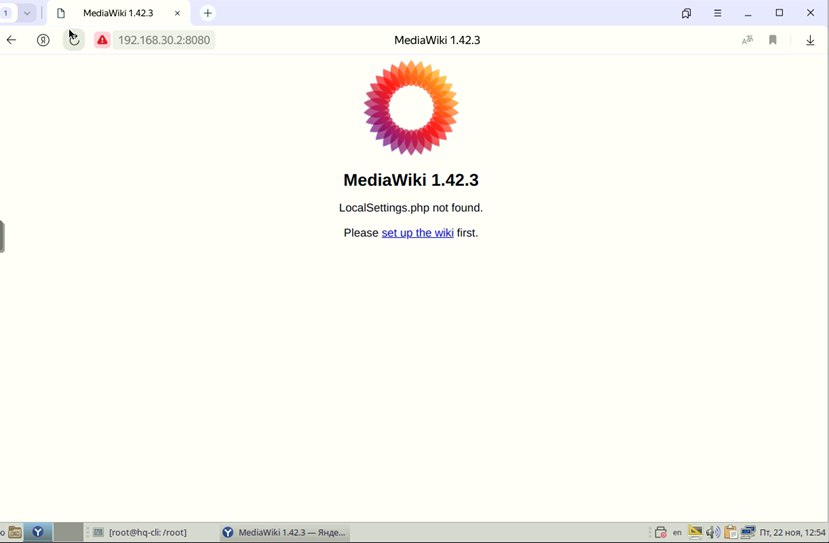
Task: Maximize the browser window
Action: coord(779,13)
